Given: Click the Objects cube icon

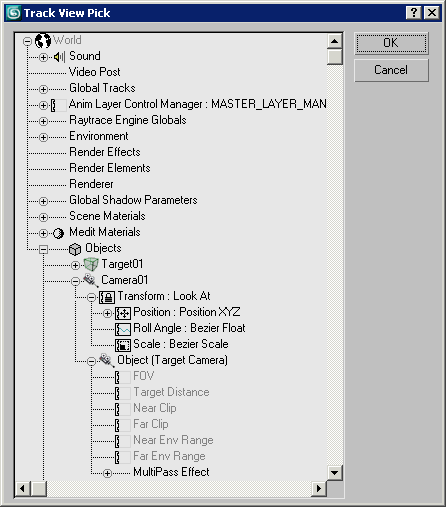Looking at the screenshot, I should tap(75, 249).
